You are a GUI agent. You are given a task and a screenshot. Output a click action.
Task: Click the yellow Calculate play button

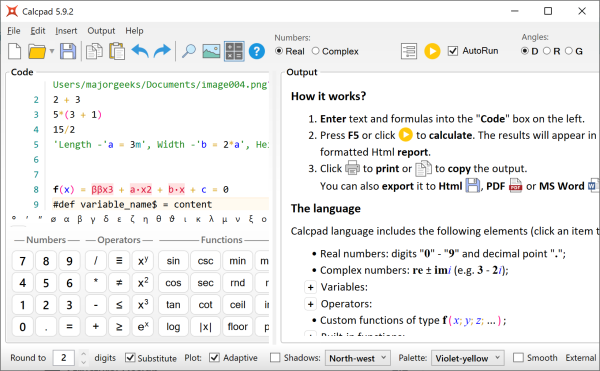point(432,51)
